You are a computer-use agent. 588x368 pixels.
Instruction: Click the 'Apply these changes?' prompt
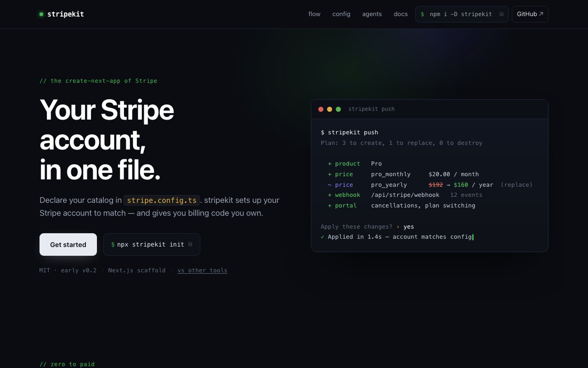pyautogui.click(x=356, y=227)
